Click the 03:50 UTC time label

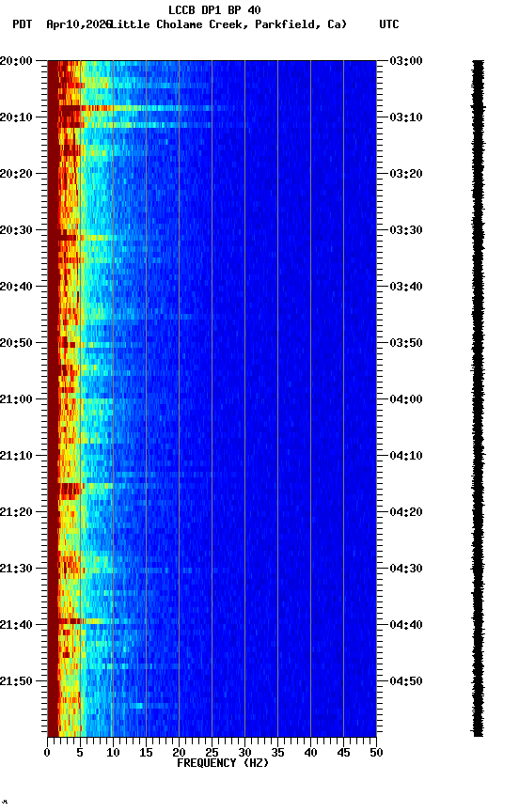pos(406,343)
